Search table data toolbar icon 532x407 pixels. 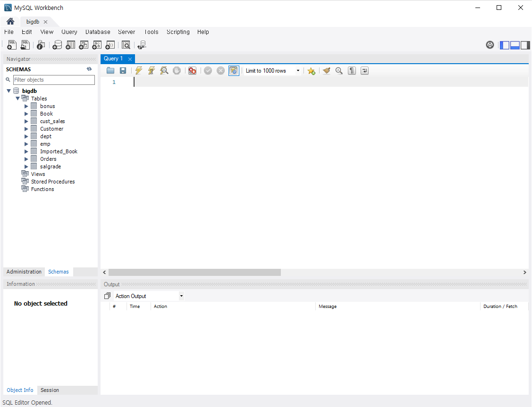[x=126, y=45]
